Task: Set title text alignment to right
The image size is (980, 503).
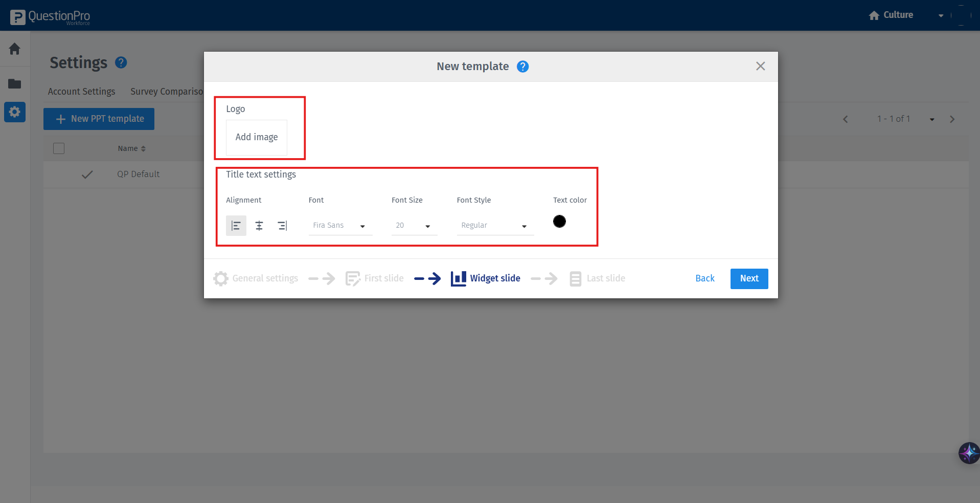Action: [x=282, y=225]
